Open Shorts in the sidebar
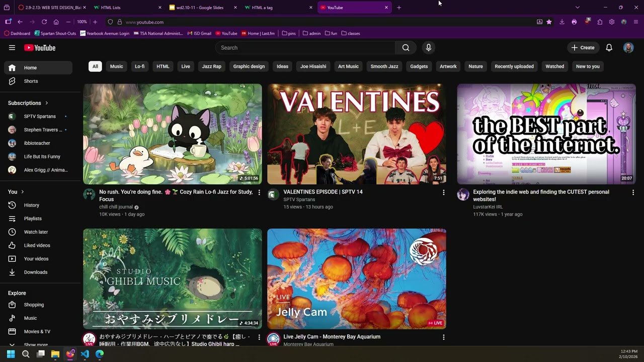 [38, 81]
